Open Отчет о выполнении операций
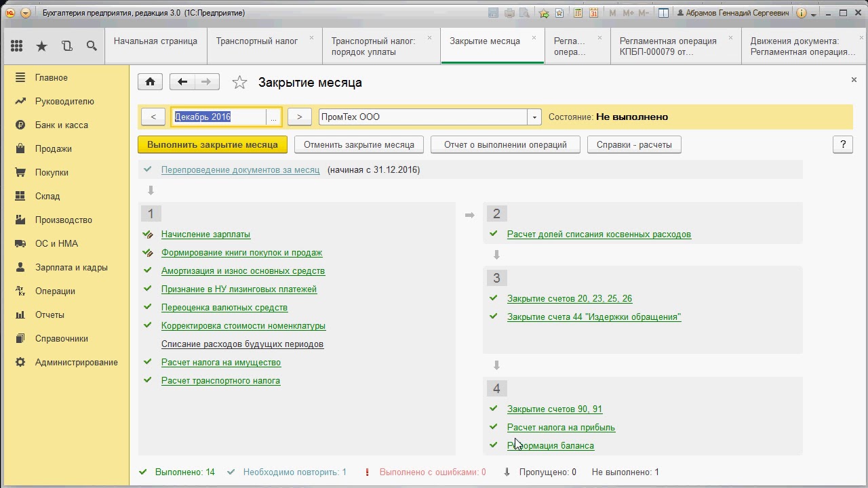This screenshot has width=868, height=488. click(505, 144)
